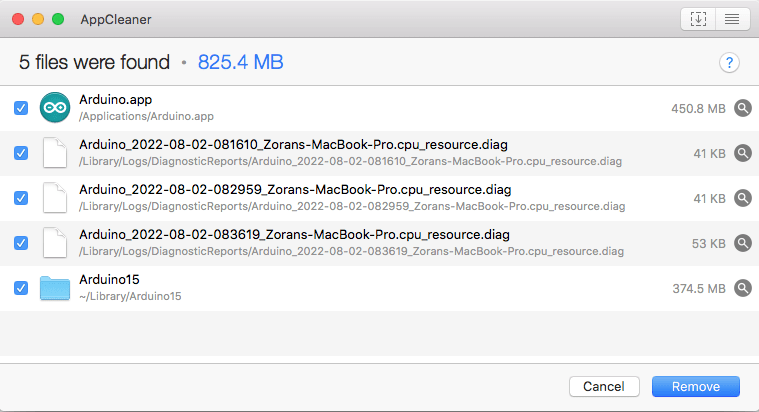759x412 pixels.
Task: Click the Remove button
Action: coord(696,386)
